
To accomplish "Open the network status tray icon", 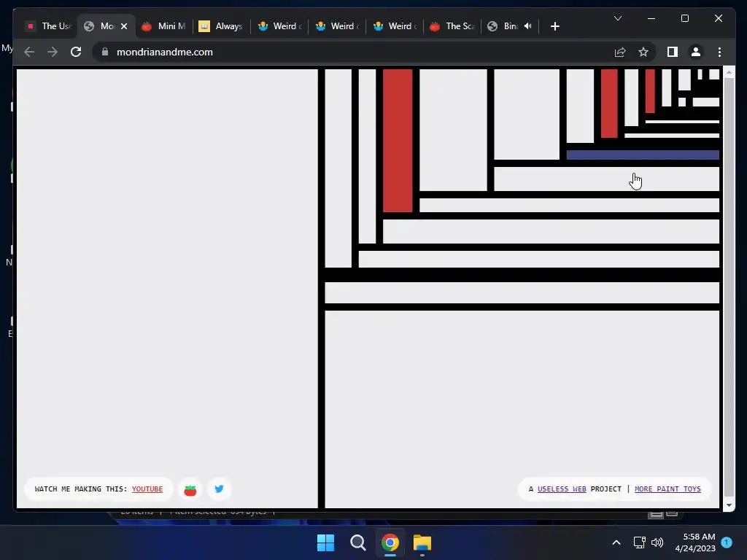I will 639,542.
